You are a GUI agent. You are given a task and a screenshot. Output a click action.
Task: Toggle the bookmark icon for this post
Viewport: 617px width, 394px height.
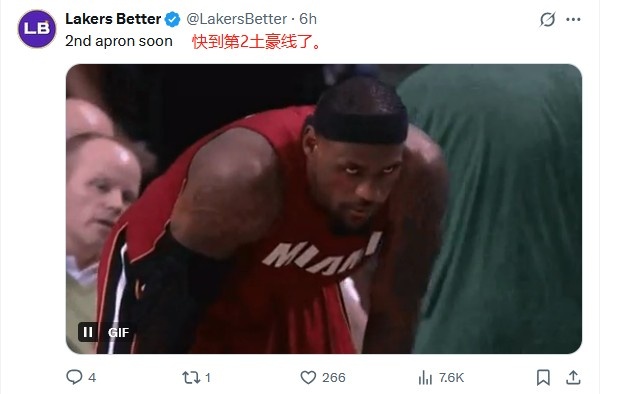pyautogui.click(x=543, y=377)
